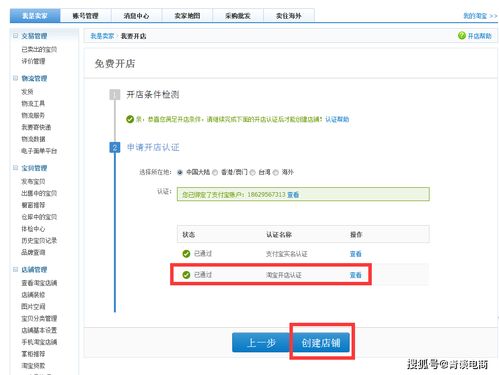Click the green check icon beside 支付宝实名认证 status
499x375 pixels.
pos(186,254)
